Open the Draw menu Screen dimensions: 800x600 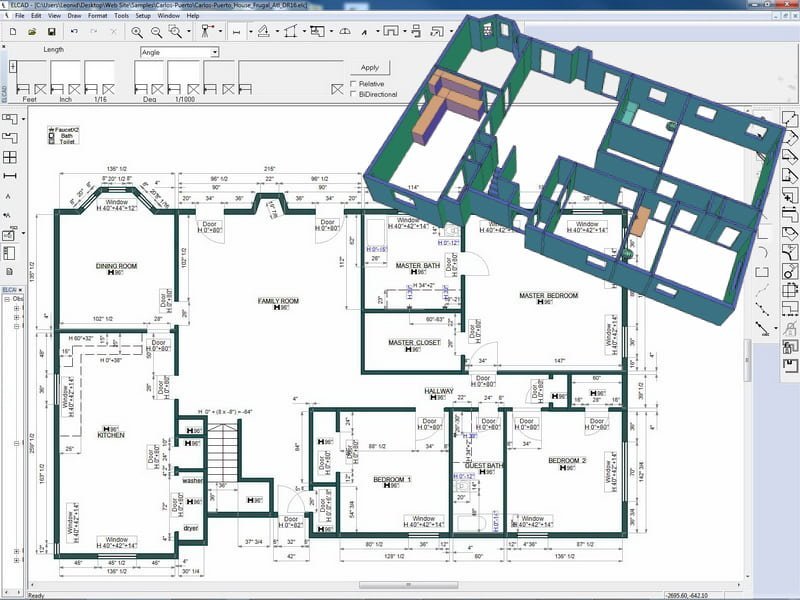click(74, 16)
